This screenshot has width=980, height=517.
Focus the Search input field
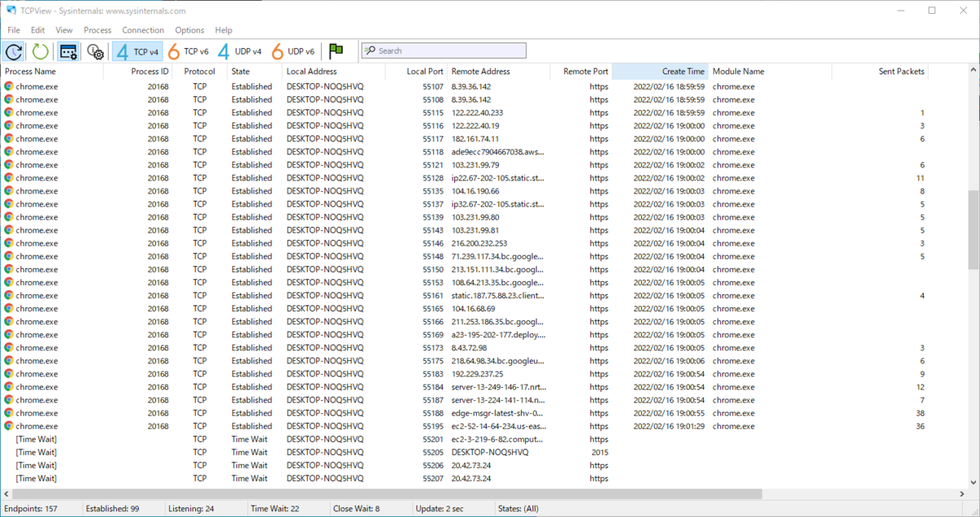pyautogui.click(x=444, y=51)
